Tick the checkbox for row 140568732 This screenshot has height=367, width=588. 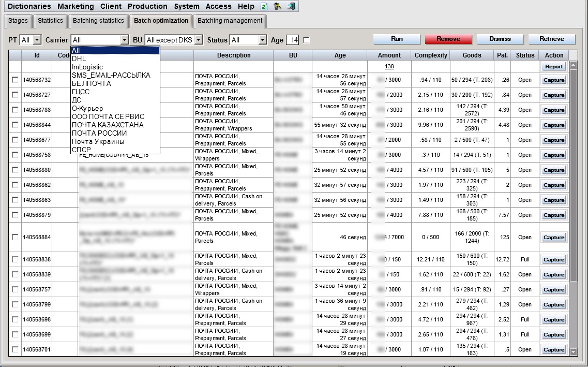pos(15,80)
